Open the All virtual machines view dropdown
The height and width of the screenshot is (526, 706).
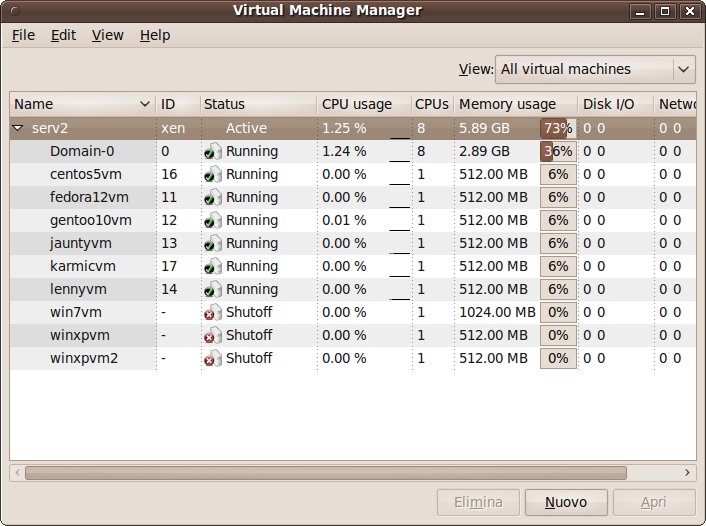pyautogui.click(x=595, y=69)
